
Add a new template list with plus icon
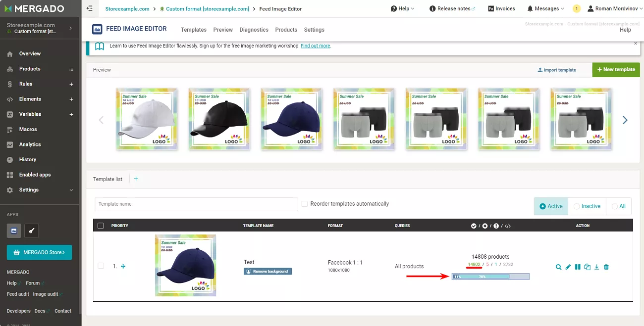[x=136, y=179]
